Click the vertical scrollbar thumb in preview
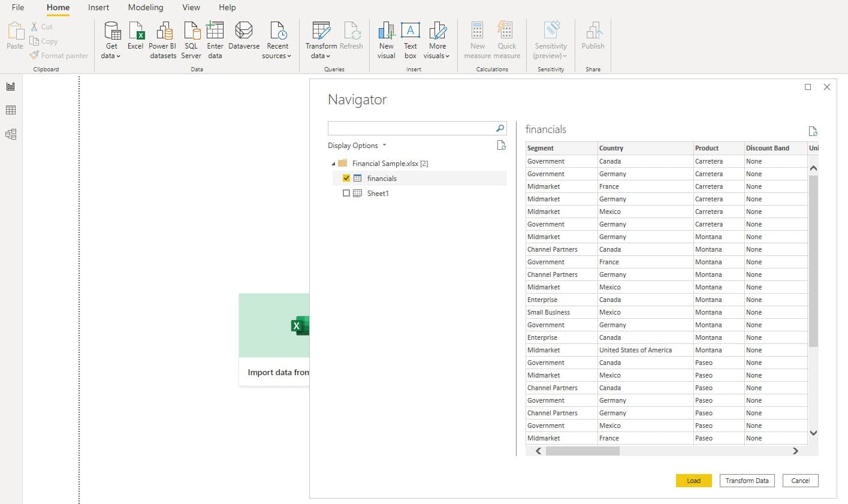The image size is (848, 504). coord(813,261)
